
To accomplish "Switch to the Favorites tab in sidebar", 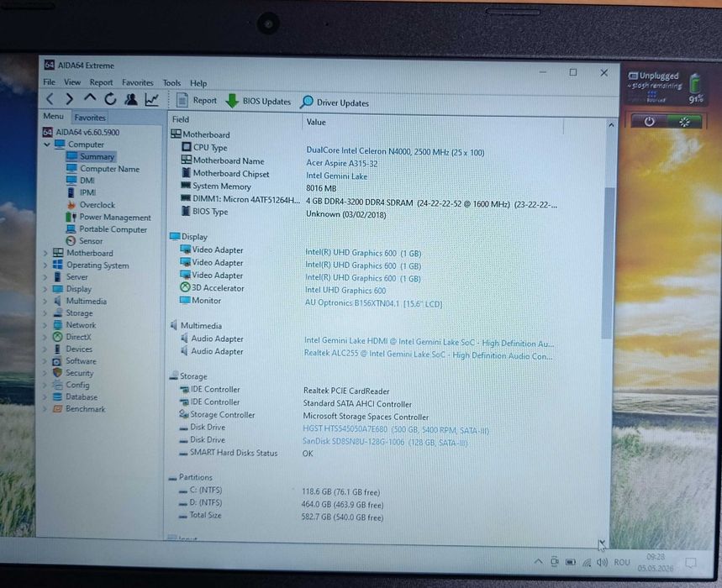I will tap(90, 118).
